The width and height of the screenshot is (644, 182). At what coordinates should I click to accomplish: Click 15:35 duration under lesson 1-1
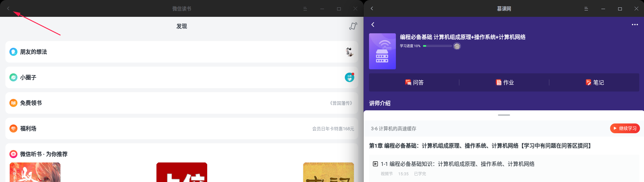point(403,174)
